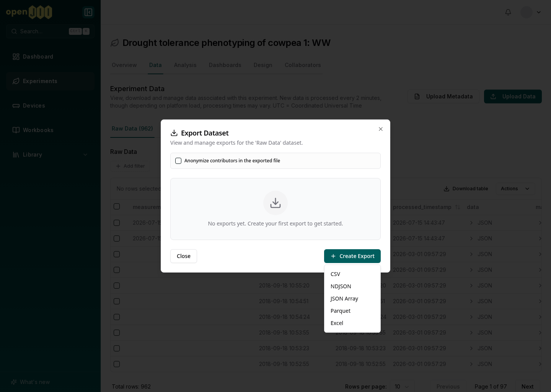Image resolution: width=551 pixels, height=392 pixels.
Task: Select checkbox of row 2018-09-18 10:53:23
Action: coord(117,348)
